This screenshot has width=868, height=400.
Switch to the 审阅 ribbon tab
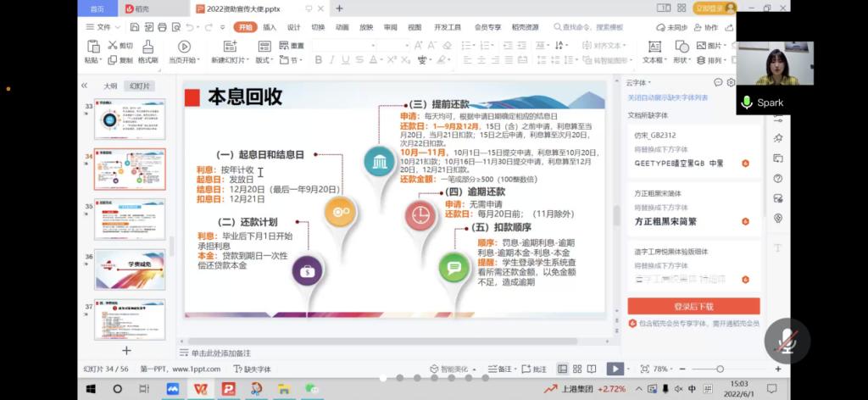point(390,27)
